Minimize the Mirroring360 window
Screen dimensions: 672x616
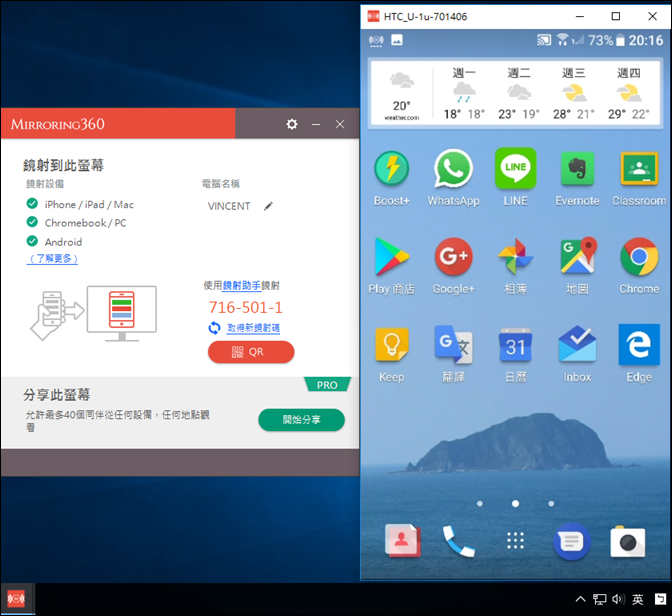(316, 124)
